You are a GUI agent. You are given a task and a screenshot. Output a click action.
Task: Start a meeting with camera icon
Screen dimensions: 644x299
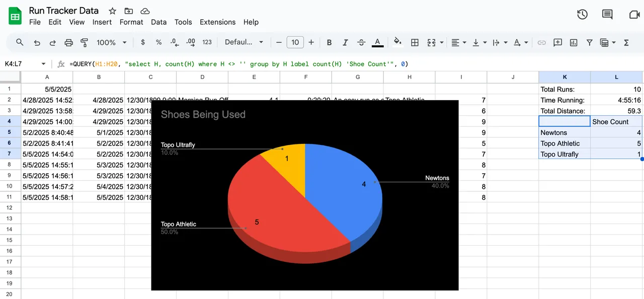pyautogui.click(x=634, y=15)
